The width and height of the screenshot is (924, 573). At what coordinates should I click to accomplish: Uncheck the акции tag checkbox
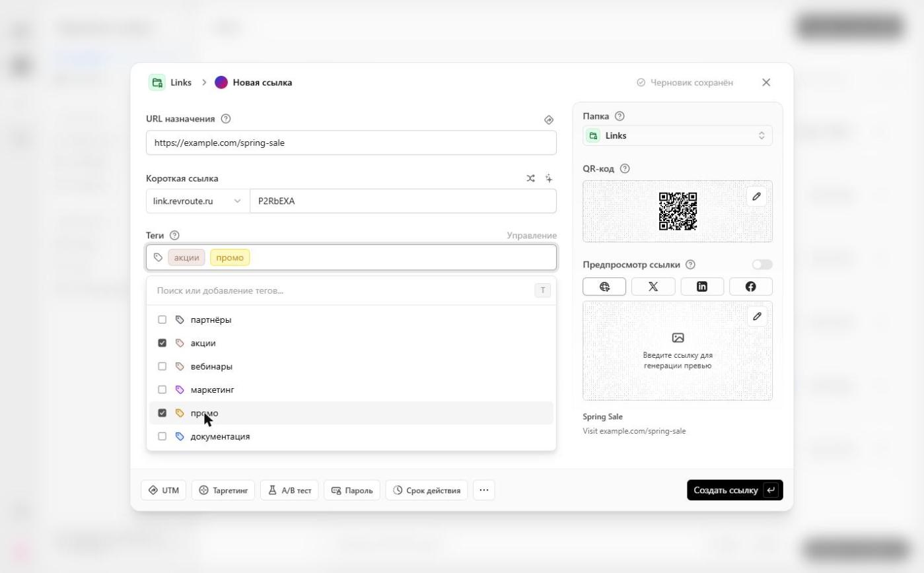[x=162, y=343]
